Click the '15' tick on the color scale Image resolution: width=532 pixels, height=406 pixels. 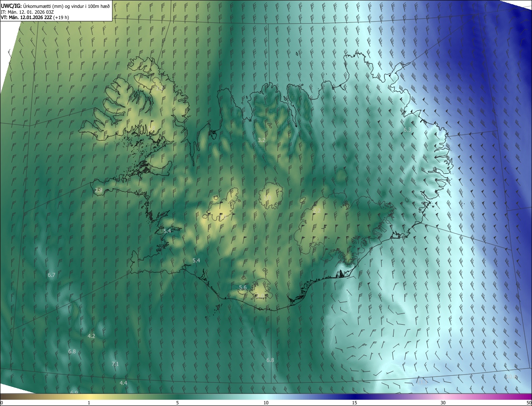tap(355, 403)
